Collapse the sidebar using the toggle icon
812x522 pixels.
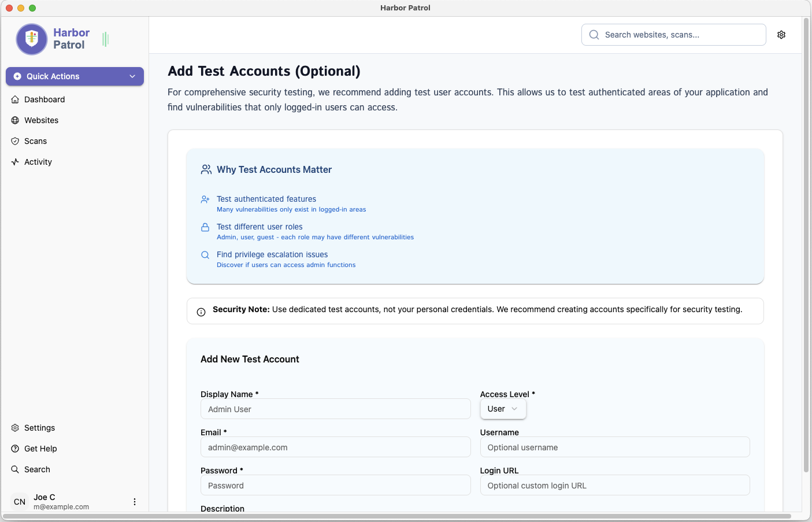(x=105, y=39)
